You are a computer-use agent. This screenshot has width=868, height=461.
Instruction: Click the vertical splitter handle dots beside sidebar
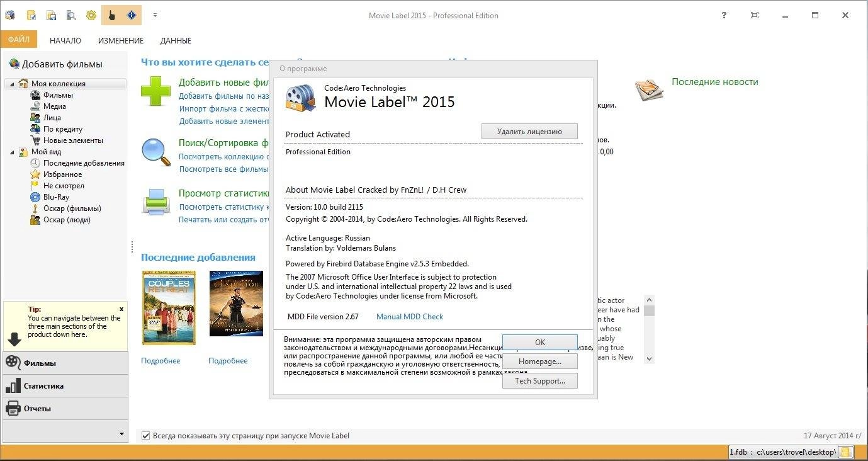click(x=132, y=246)
